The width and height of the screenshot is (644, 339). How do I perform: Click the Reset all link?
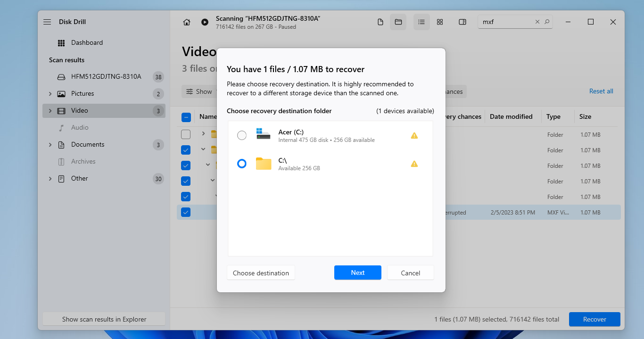coord(601,91)
